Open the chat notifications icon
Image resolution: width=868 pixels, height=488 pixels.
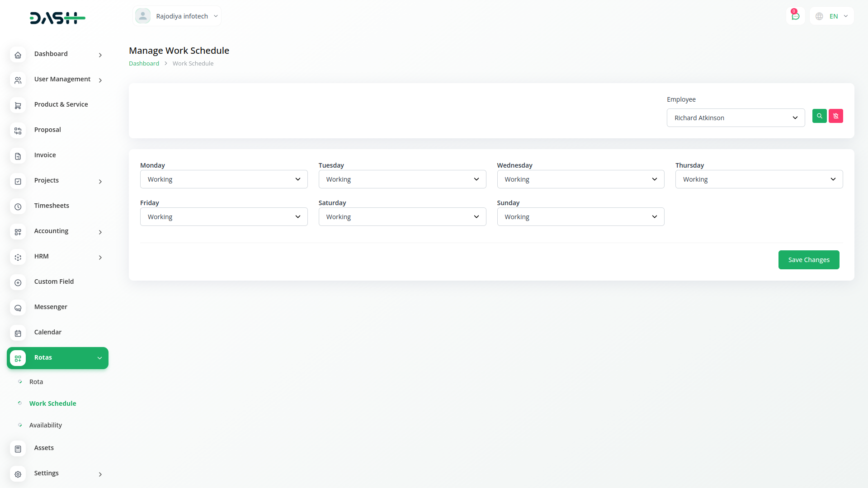(795, 16)
